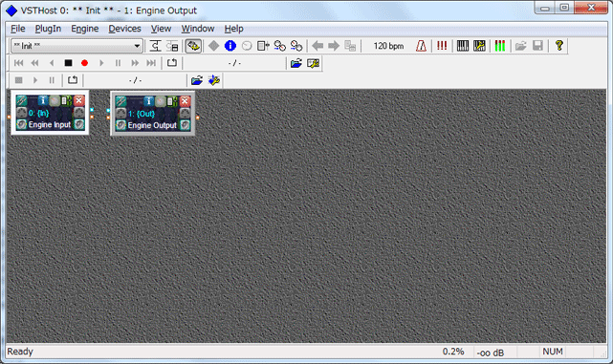Image resolution: width=613 pixels, height=364 pixels.
Task: Open player file with folder icon
Action: (x=296, y=63)
